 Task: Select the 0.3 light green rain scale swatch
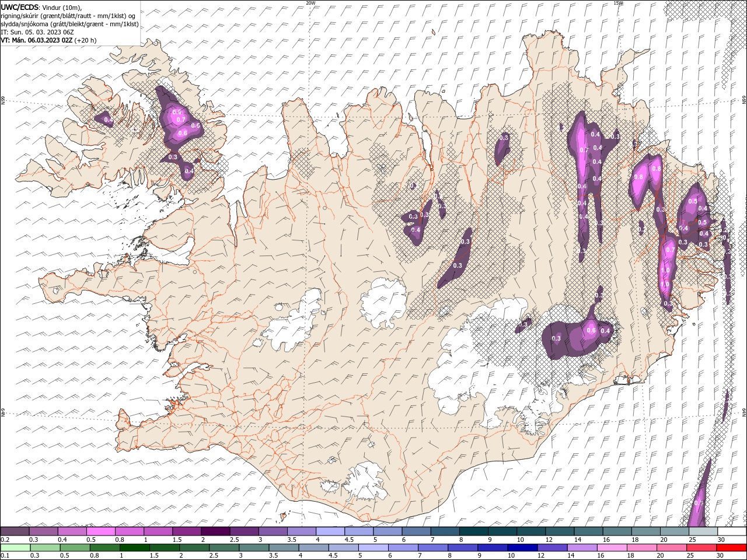click(45, 548)
